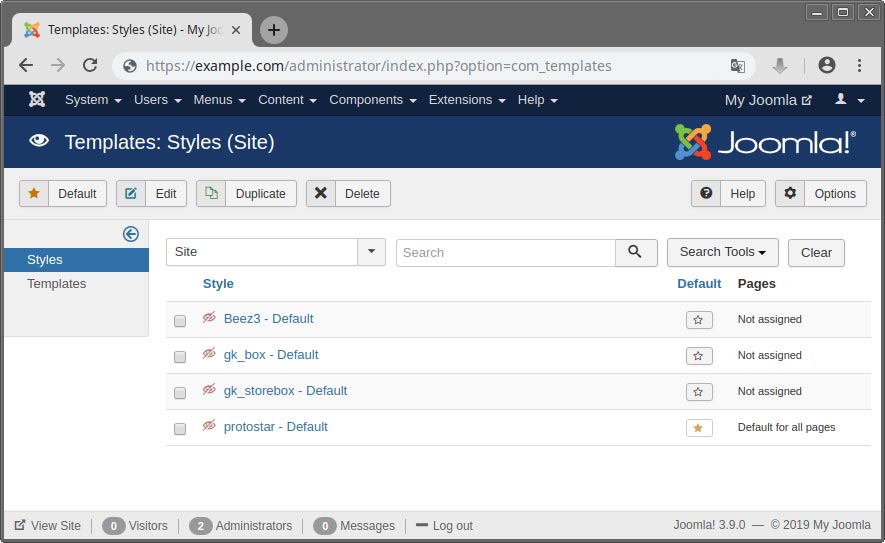Set gk_storebox as default via its star
Viewport: 885px width, 543px height.
[699, 392]
